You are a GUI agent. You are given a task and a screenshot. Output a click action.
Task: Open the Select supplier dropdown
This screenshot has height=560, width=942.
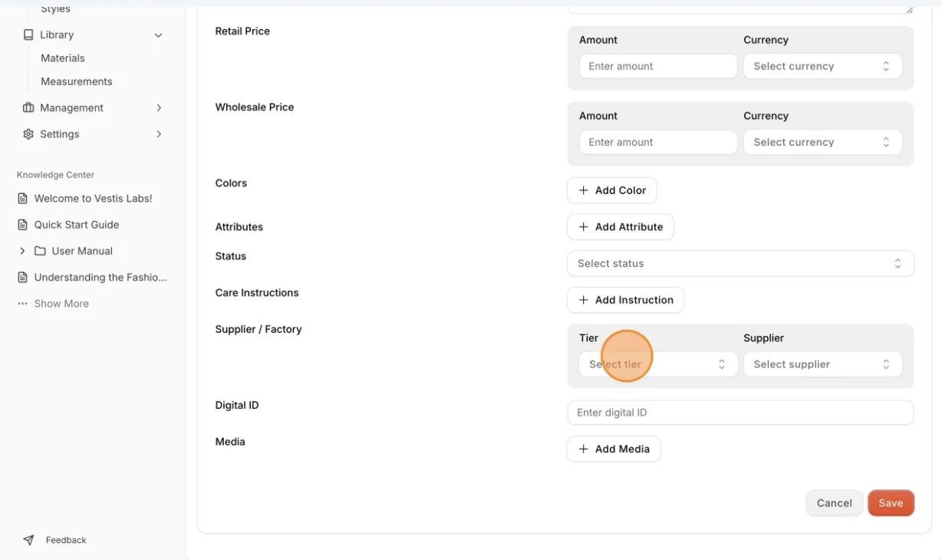[x=822, y=364]
